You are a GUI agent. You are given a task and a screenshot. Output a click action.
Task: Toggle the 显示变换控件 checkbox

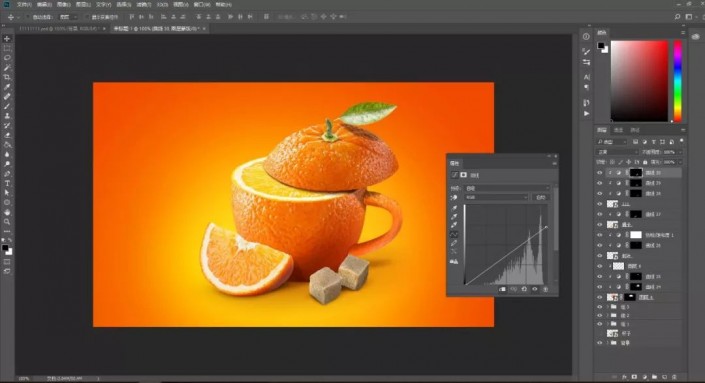click(87, 17)
